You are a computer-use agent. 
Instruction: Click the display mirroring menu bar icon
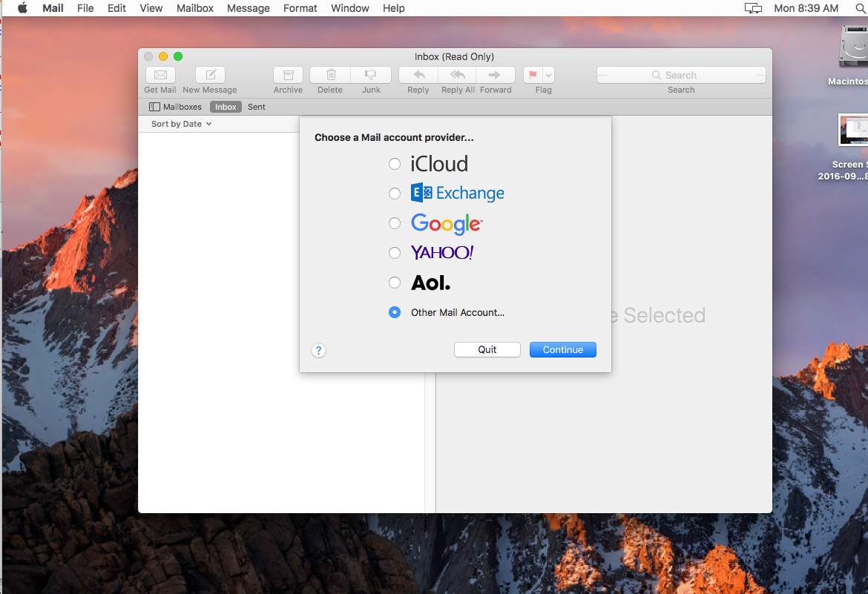753,8
